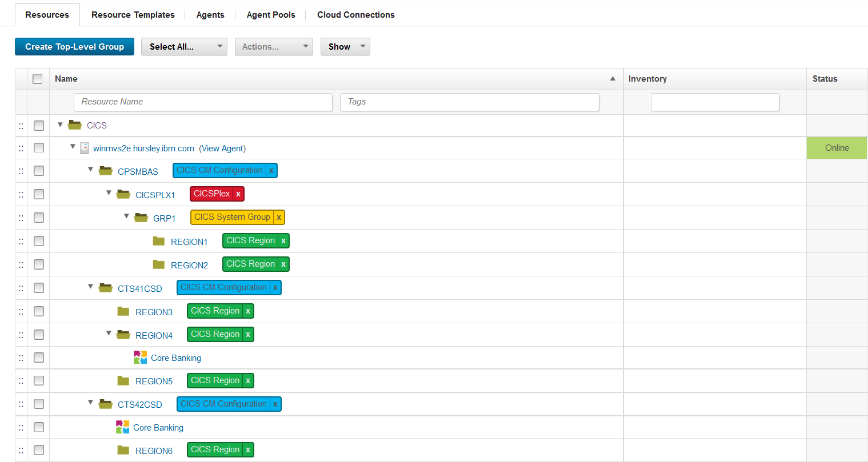Check the select-all checkbox in the table header
868x462 pixels.
tap(38, 79)
